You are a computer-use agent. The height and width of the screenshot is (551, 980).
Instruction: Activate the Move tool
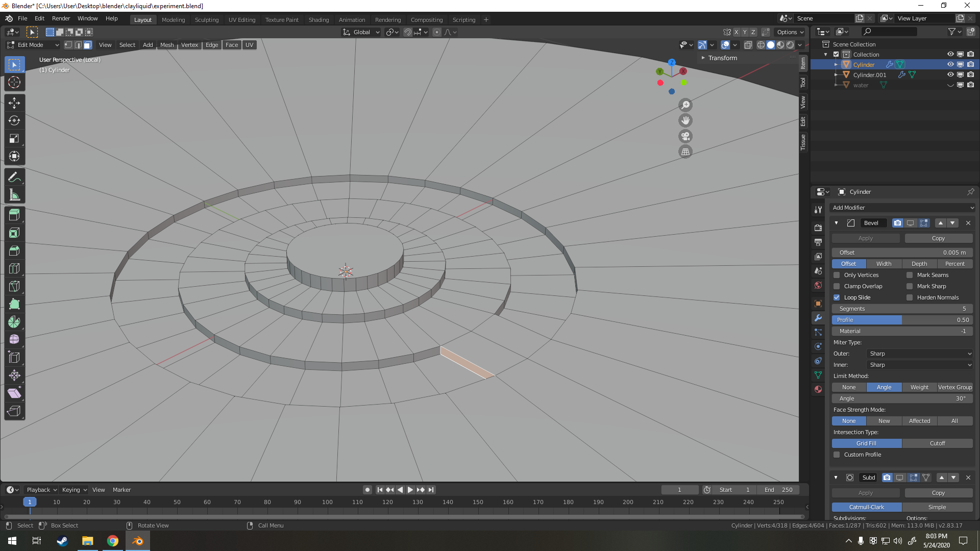click(14, 103)
